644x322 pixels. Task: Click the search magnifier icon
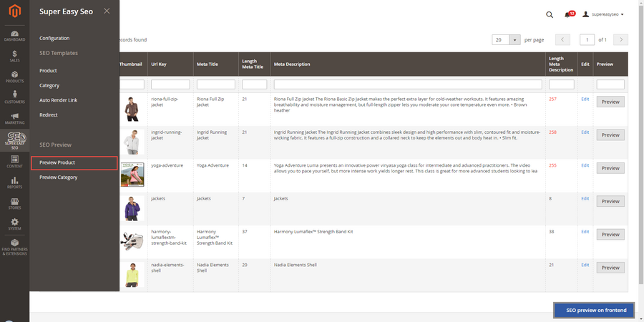549,15
